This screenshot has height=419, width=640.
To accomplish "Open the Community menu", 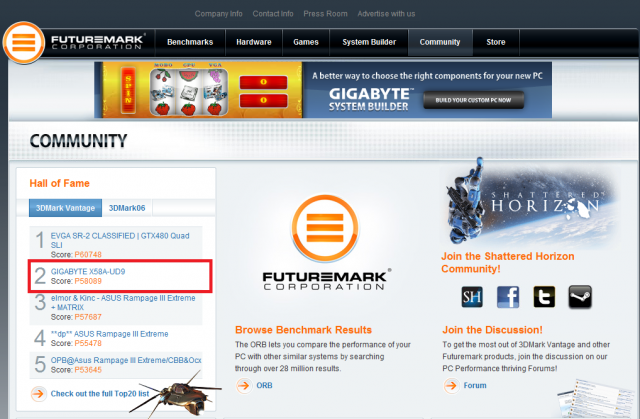I will coord(440,42).
